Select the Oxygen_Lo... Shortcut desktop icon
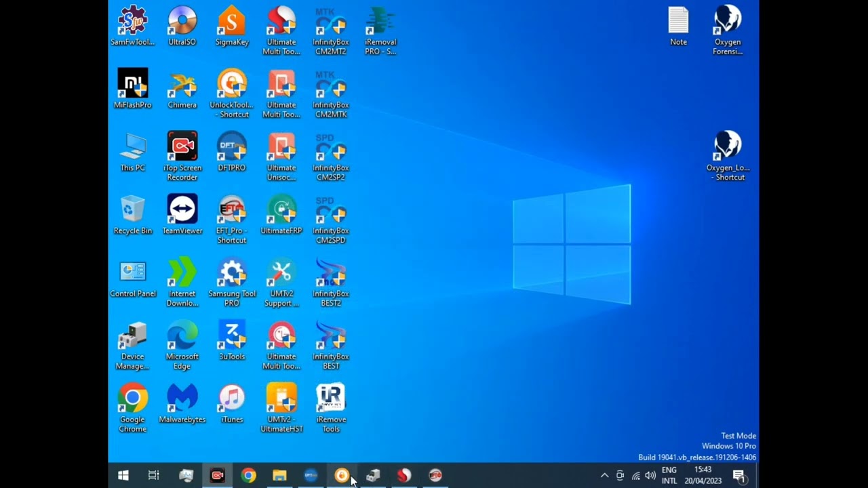This screenshot has width=868, height=488. (728, 157)
